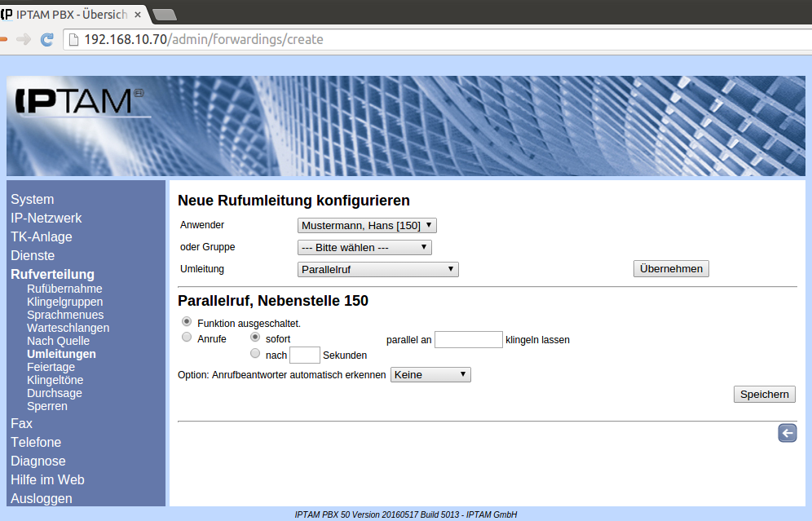Expand the 'oder Gruppe' dropdown
This screenshot has height=521, width=812.
pos(364,247)
